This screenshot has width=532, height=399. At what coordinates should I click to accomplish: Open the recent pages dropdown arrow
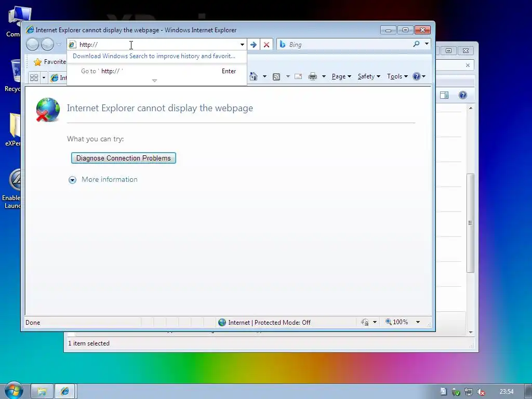pyautogui.click(x=59, y=45)
